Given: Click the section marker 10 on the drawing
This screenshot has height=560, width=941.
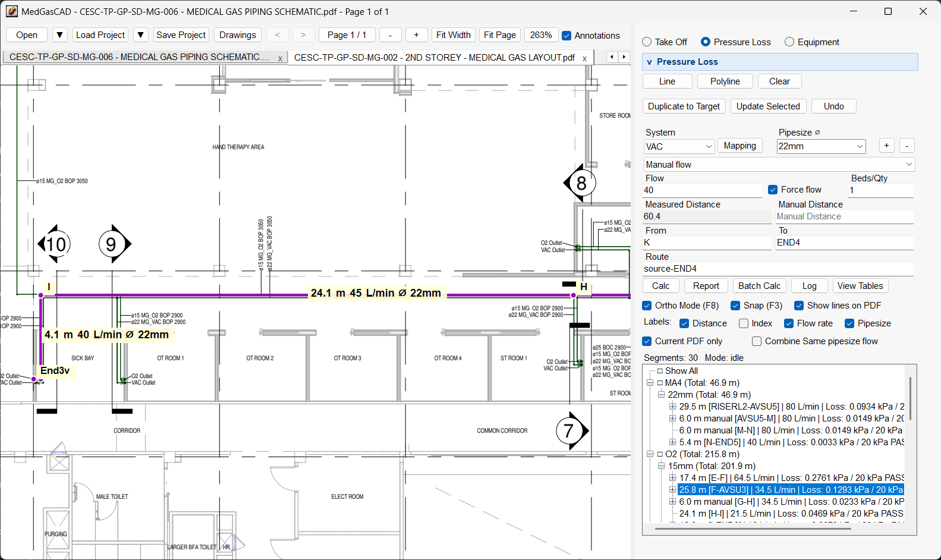Looking at the screenshot, I should click(x=55, y=244).
